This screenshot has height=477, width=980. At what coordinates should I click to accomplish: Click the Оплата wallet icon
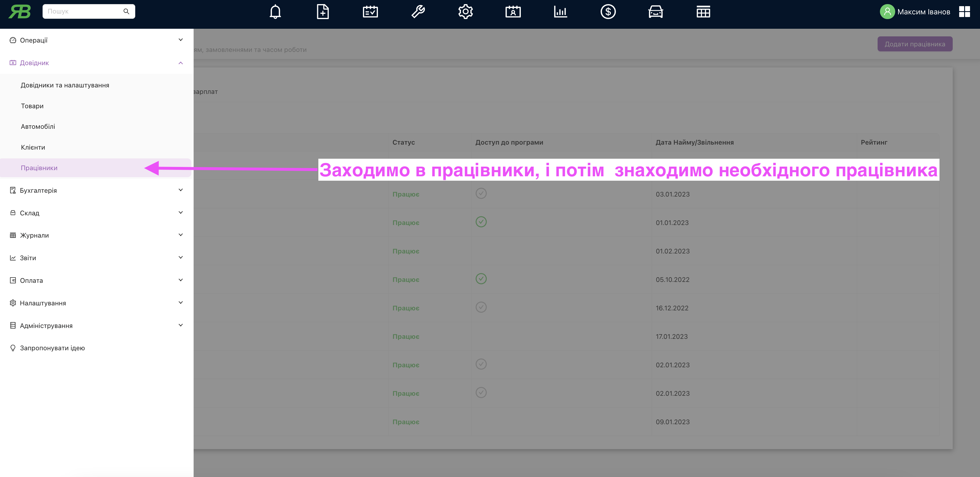(13, 280)
